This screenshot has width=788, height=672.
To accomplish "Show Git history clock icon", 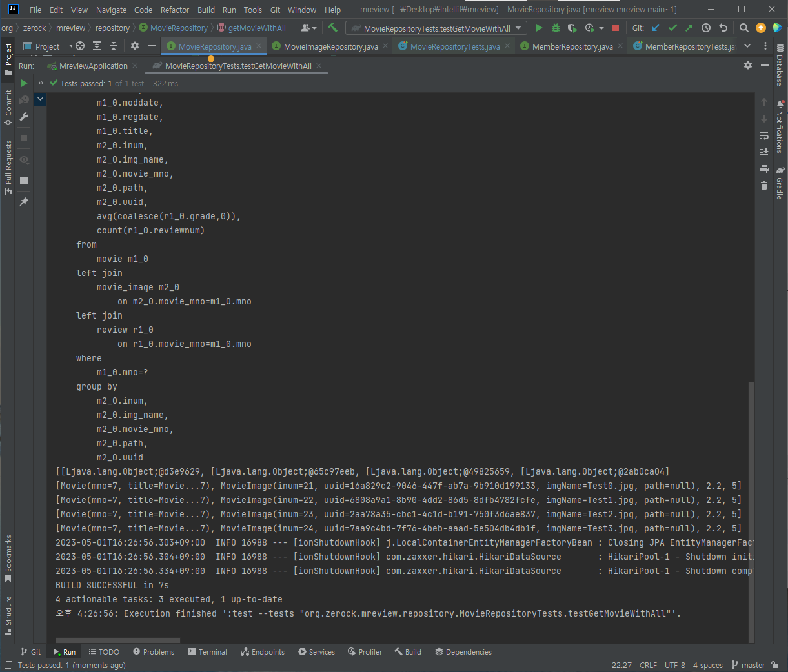I will pyautogui.click(x=706, y=28).
